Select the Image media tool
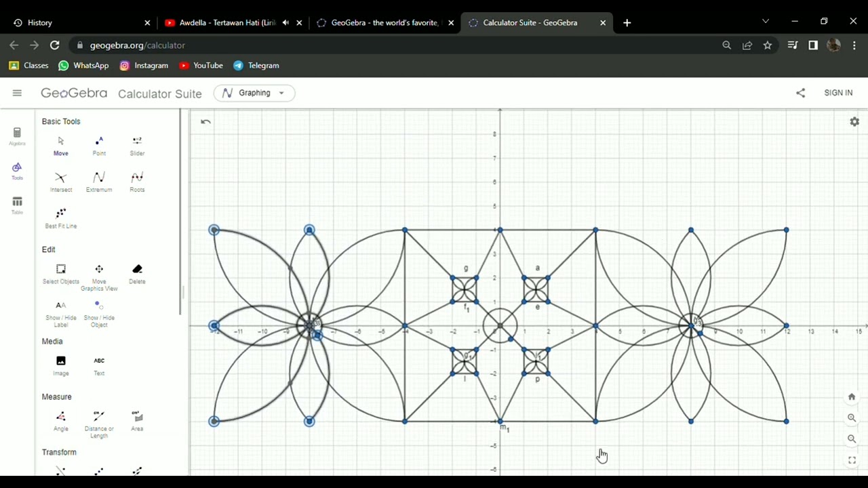 pyautogui.click(x=60, y=365)
